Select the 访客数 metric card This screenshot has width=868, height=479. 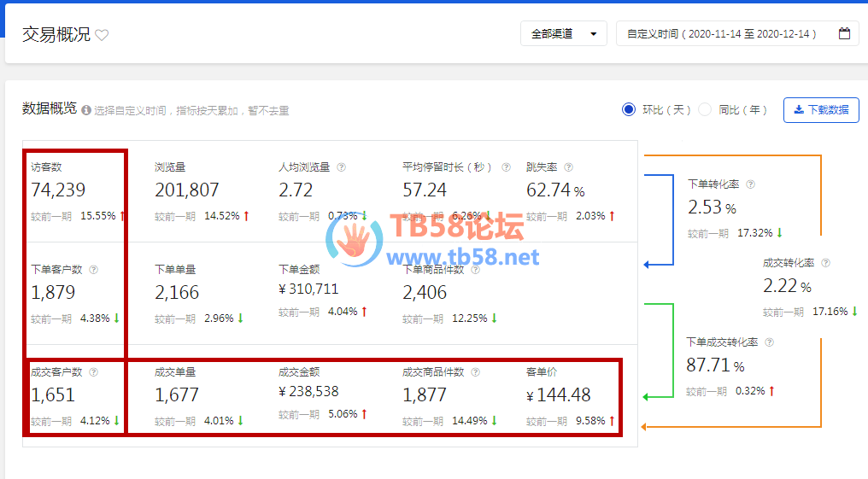click(76, 191)
